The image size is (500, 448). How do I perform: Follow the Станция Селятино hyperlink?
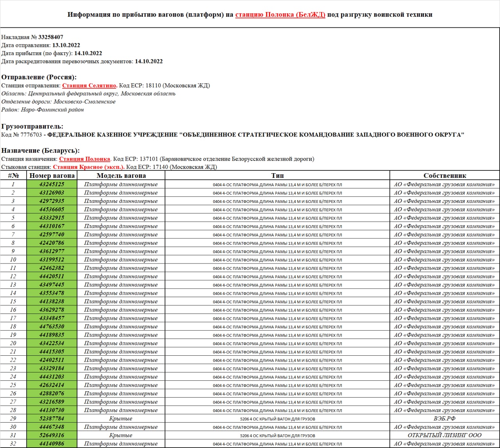(x=89, y=85)
